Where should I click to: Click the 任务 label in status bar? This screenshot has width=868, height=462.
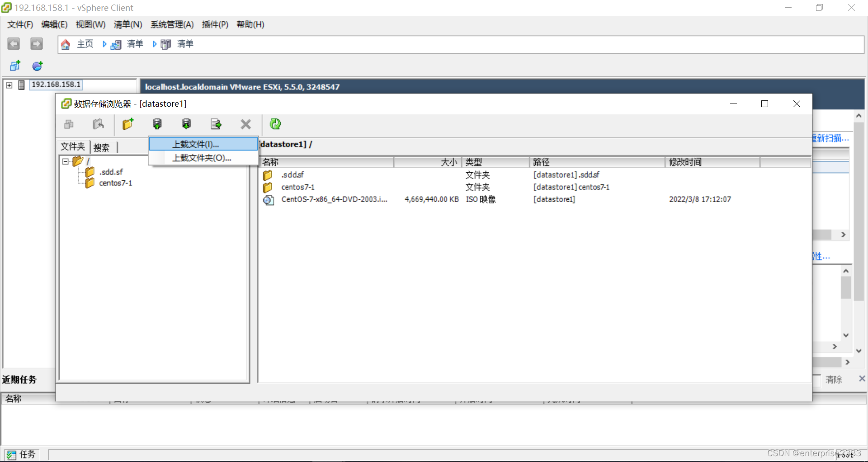(28, 454)
